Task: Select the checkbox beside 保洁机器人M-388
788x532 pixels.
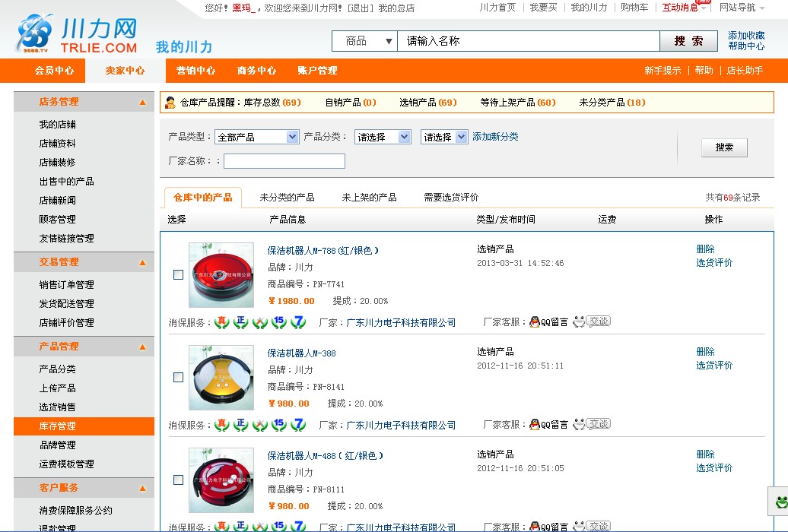Action: (x=178, y=376)
